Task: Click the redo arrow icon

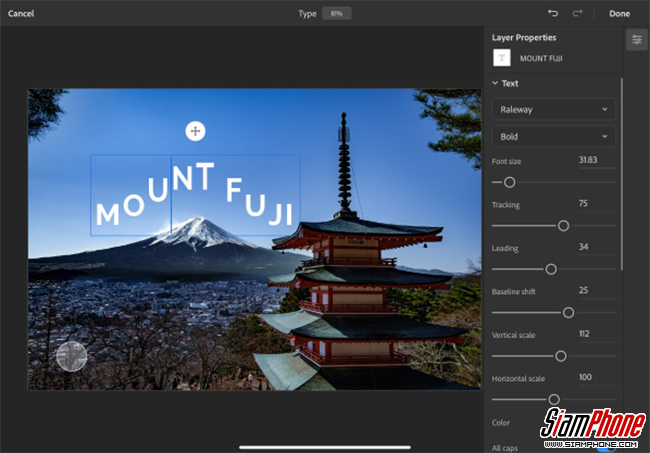Action: coord(577,13)
